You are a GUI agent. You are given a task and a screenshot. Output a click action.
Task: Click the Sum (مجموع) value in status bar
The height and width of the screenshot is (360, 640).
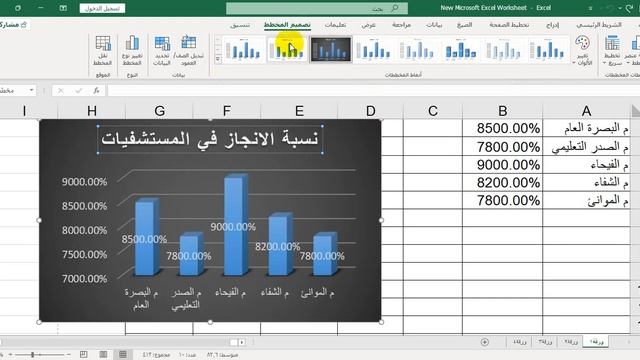point(156,355)
